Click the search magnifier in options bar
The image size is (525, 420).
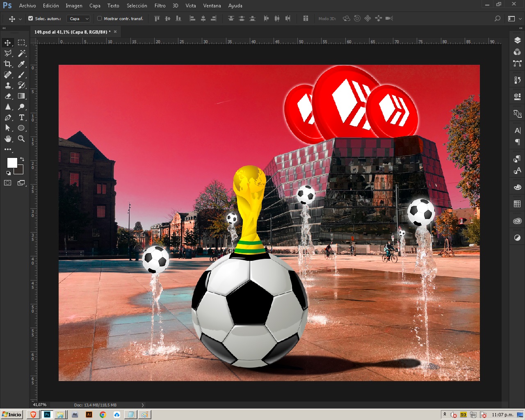498,18
